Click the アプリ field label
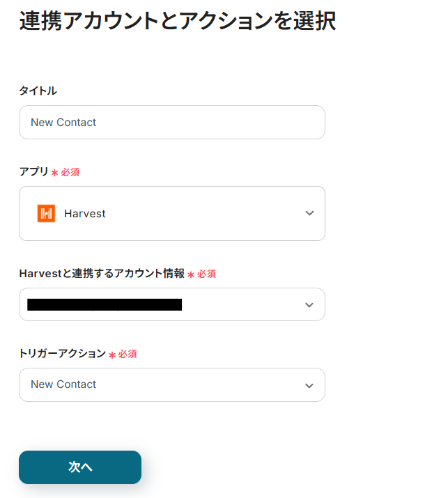448x498 pixels. coord(33,171)
